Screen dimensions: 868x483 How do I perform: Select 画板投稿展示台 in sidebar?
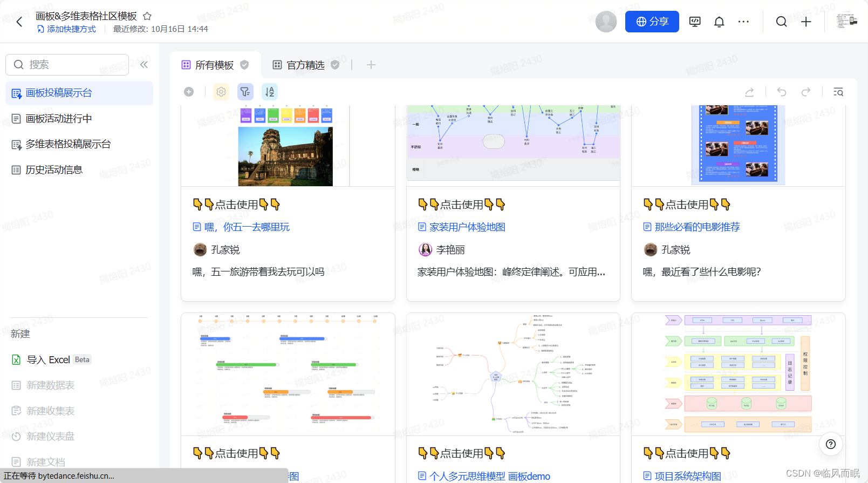point(79,93)
